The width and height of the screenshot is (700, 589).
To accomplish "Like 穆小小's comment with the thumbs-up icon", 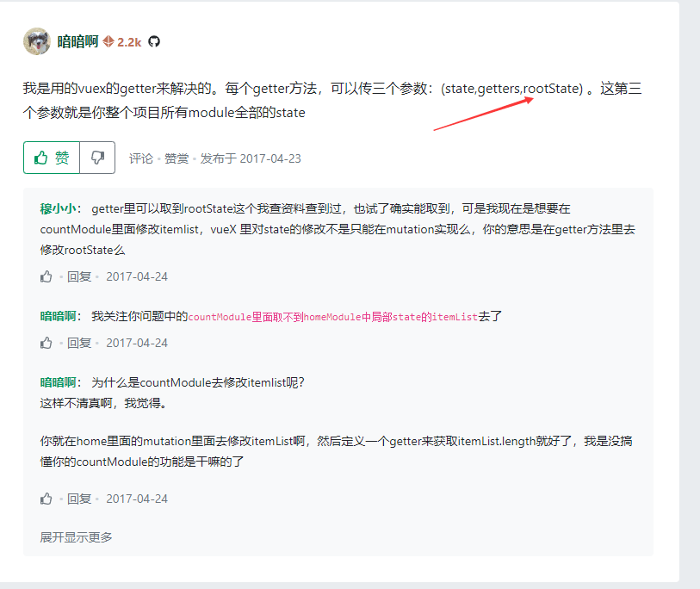I will coord(46,277).
